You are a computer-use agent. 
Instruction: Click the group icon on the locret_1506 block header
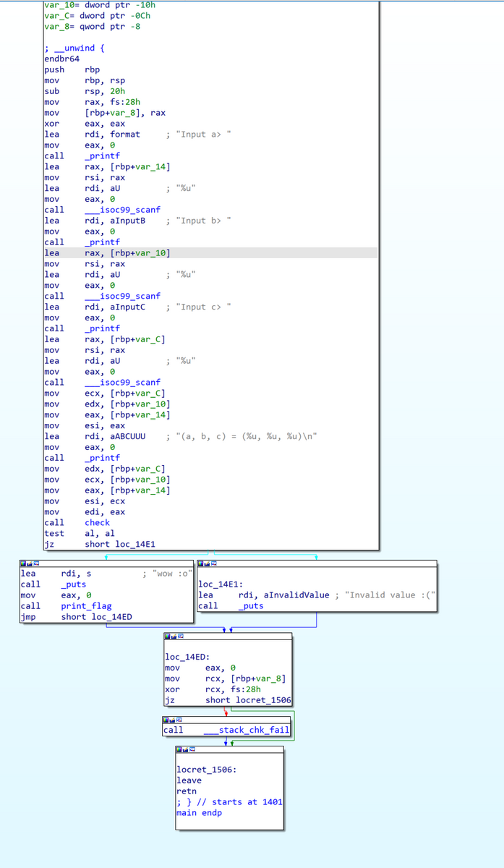(192, 749)
